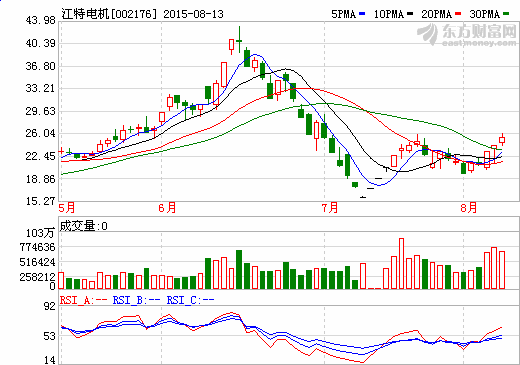The height and width of the screenshot is (365, 520).
Task: Click the 8月 month marker
Action: pyautogui.click(x=469, y=208)
